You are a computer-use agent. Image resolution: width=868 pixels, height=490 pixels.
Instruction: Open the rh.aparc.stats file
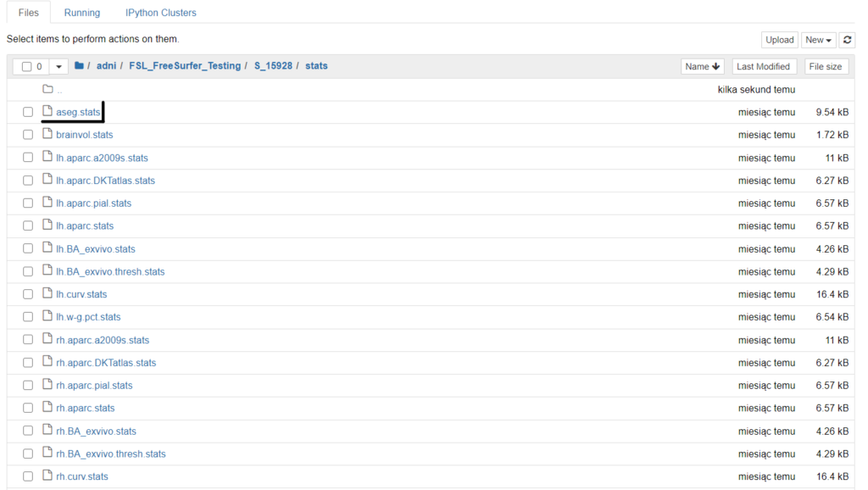(x=86, y=408)
